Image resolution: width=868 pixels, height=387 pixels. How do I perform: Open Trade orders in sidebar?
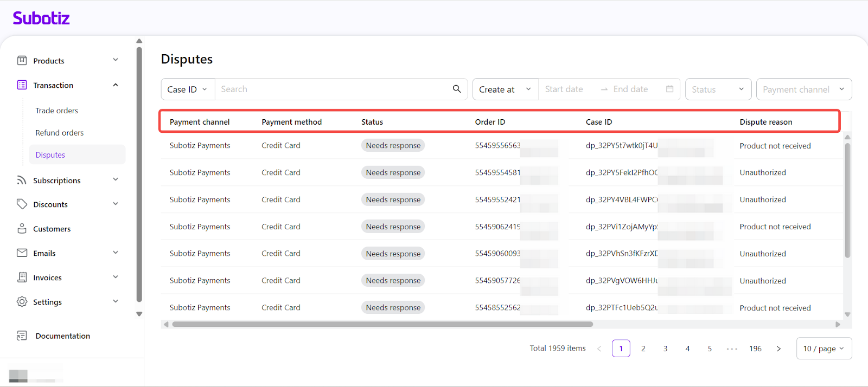(x=57, y=111)
